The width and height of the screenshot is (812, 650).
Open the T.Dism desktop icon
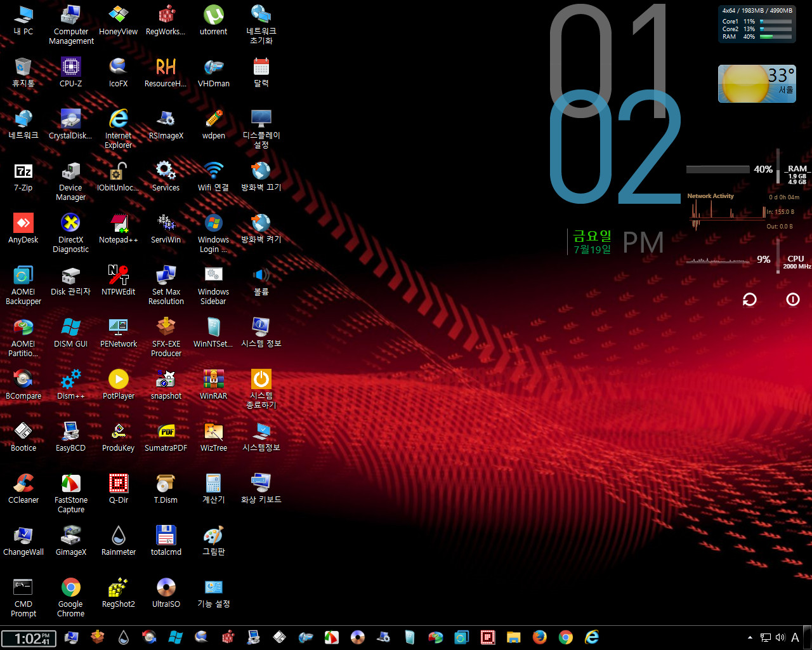point(166,489)
